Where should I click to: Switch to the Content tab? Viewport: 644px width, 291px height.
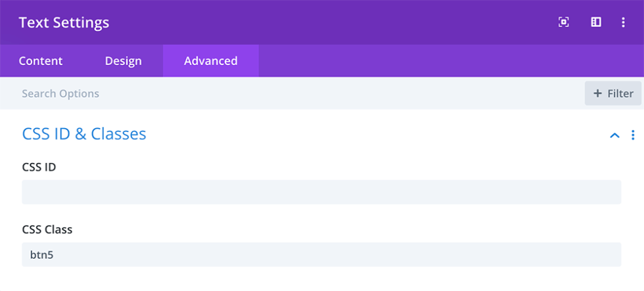coord(41,61)
